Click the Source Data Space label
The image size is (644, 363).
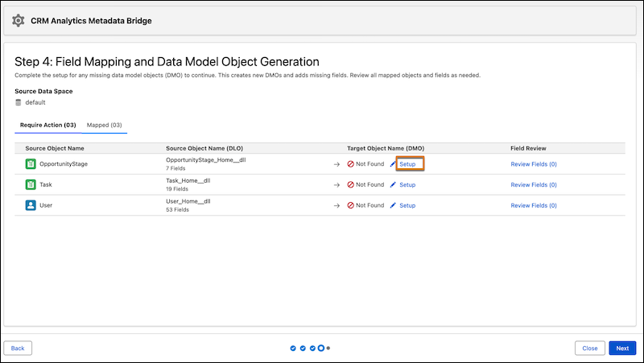43,91
